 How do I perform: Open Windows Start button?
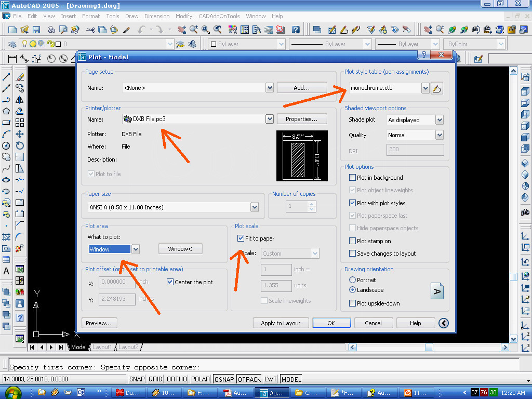tap(13, 393)
